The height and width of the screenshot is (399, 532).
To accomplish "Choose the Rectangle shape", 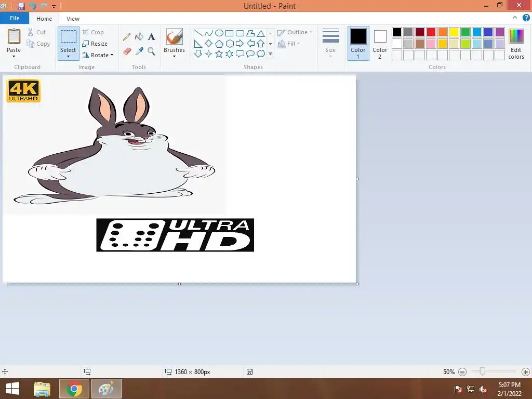I will click(x=229, y=33).
